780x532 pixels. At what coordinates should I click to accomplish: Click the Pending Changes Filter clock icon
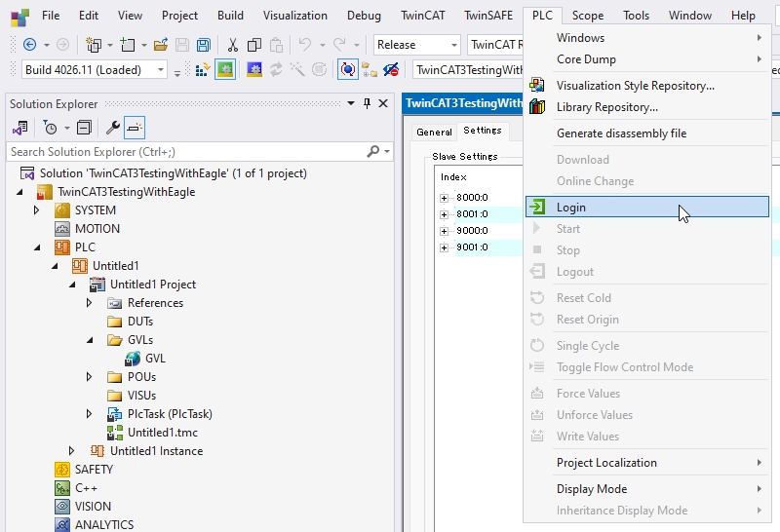coord(50,128)
